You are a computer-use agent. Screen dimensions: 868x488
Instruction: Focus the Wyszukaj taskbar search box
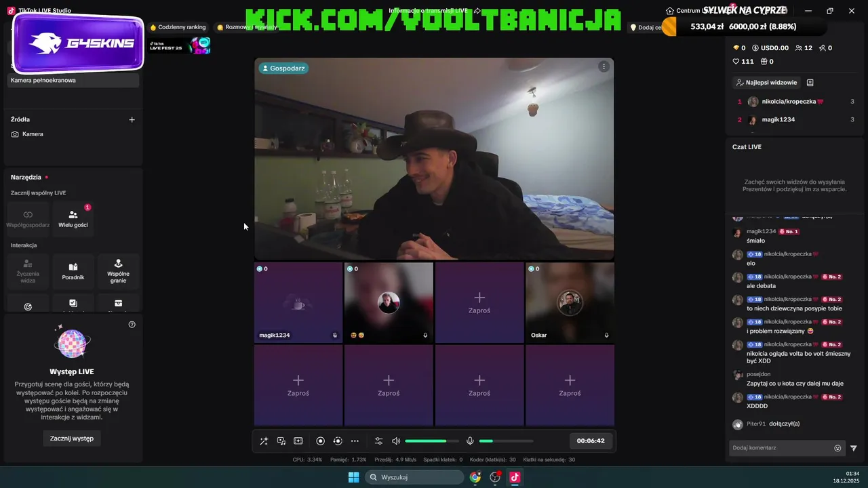point(414,477)
